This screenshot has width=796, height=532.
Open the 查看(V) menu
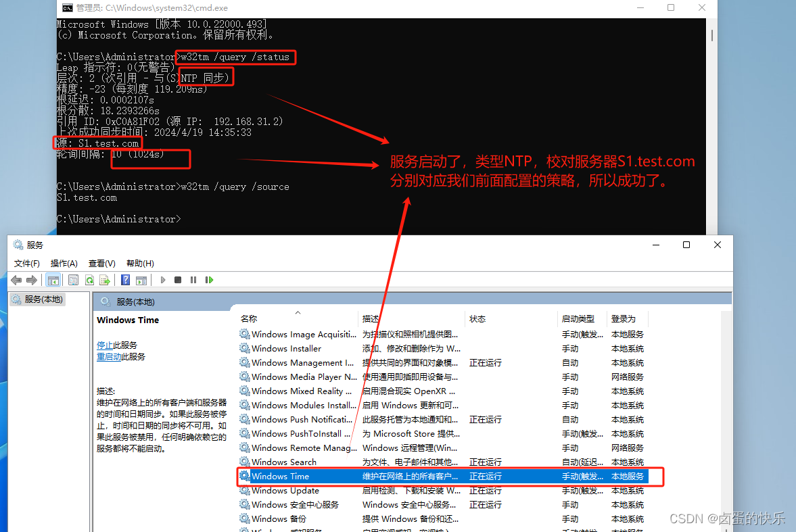[x=101, y=264]
